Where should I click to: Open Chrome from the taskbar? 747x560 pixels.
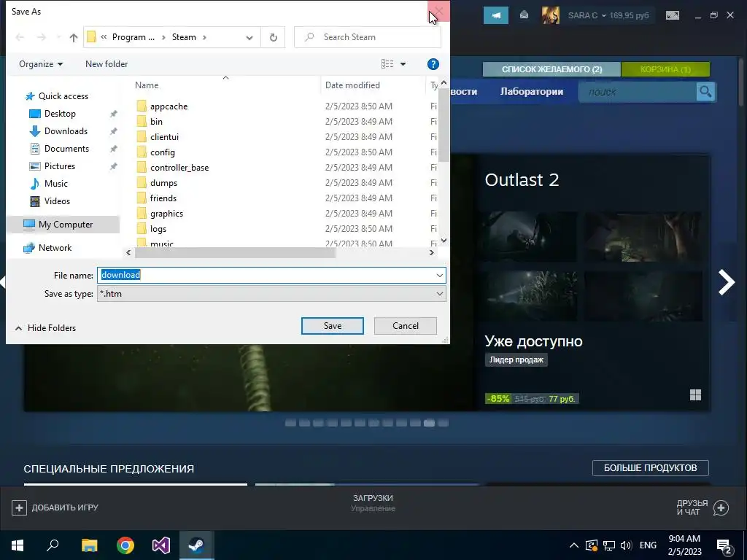(x=125, y=545)
